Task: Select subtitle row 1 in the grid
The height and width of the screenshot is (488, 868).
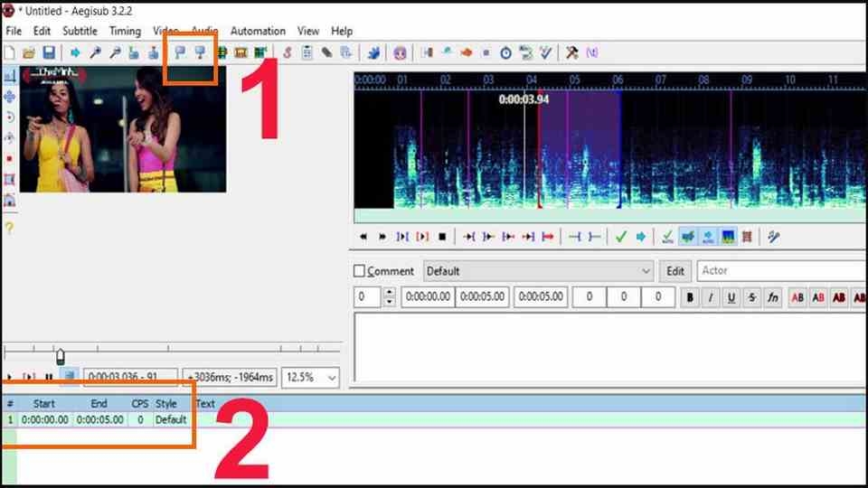Action: click(x=434, y=420)
